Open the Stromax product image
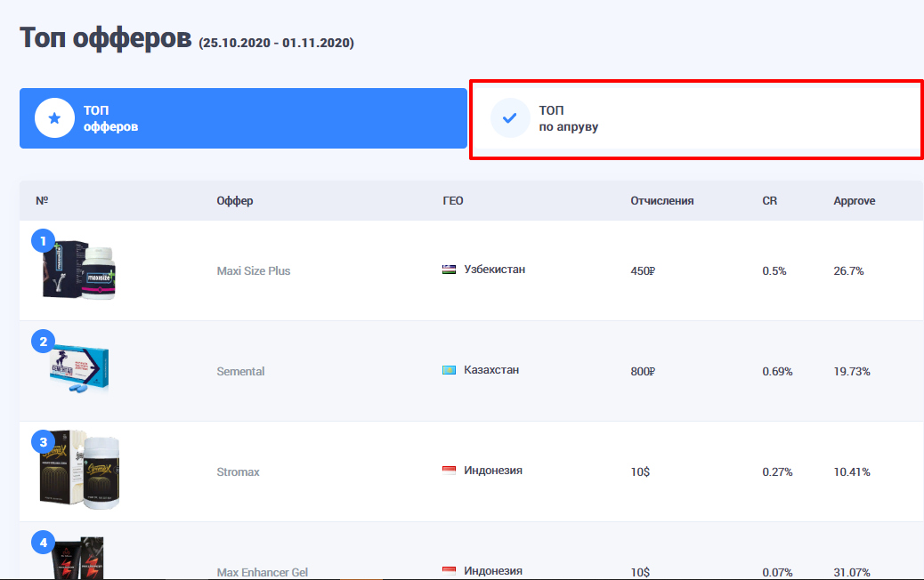Image resolution: width=924 pixels, height=580 pixels. (80, 470)
